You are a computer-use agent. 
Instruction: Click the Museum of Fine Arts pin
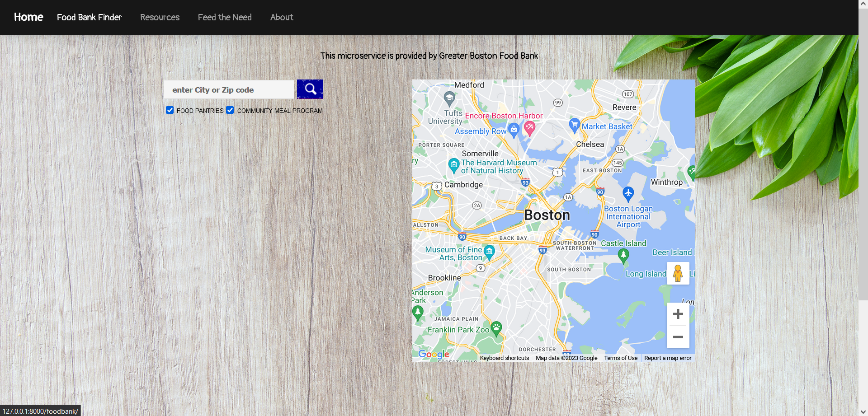click(x=489, y=252)
